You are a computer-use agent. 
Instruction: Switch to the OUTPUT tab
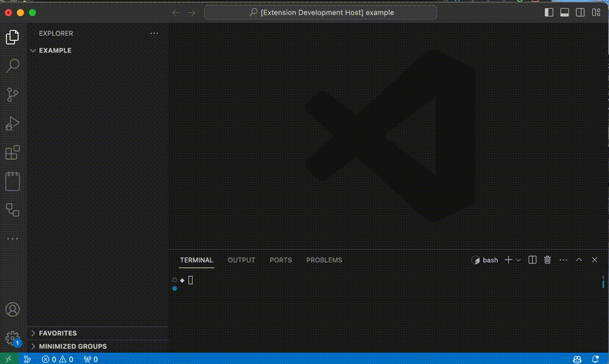point(241,261)
